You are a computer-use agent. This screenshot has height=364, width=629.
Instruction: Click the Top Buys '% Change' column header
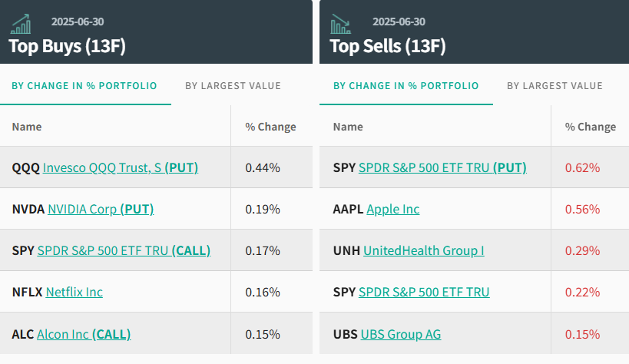pos(270,127)
